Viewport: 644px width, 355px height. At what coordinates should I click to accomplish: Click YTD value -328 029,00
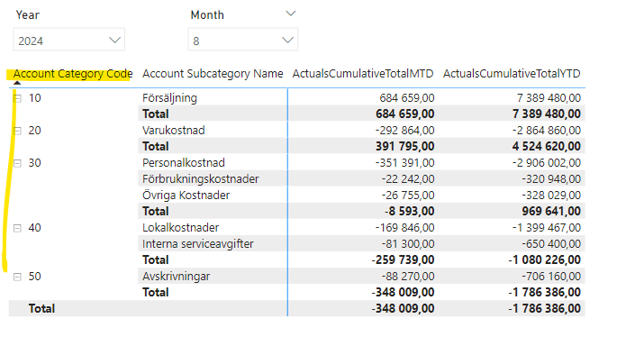click(551, 196)
